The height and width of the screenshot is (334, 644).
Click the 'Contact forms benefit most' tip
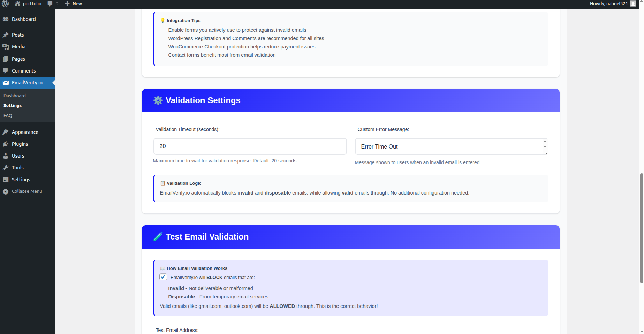(x=222, y=55)
